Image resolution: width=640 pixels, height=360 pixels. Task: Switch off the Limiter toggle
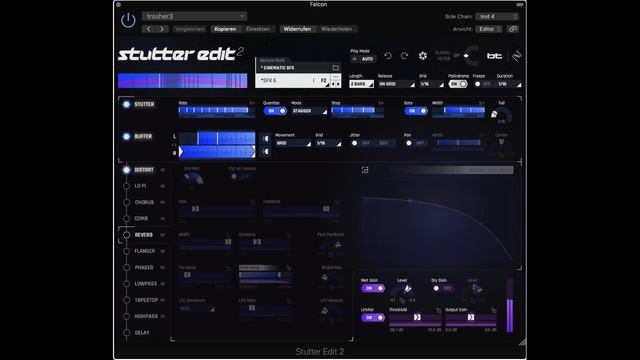(373, 317)
